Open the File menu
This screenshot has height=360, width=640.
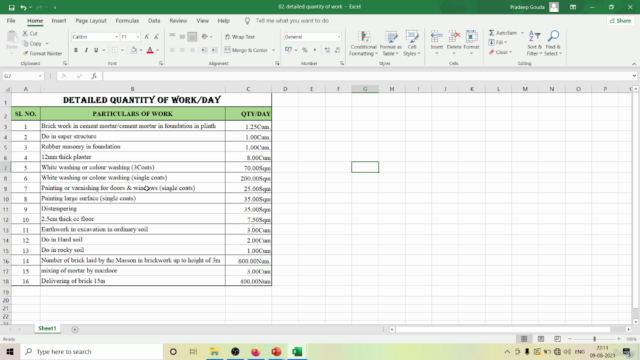(x=11, y=21)
